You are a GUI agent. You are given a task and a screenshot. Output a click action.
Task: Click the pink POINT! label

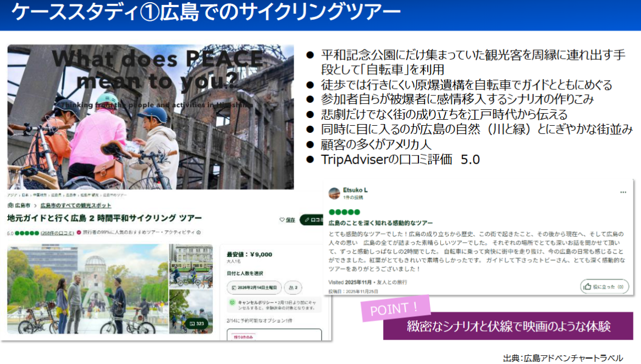[395, 309]
